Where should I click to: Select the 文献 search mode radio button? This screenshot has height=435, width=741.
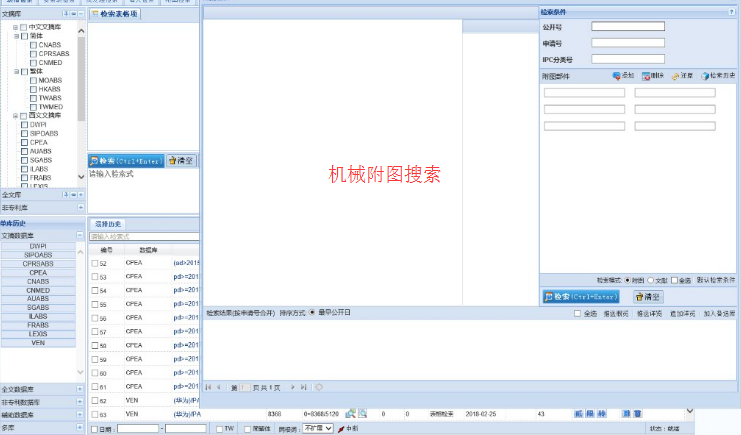pyautogui.click(x=650, y=280)
